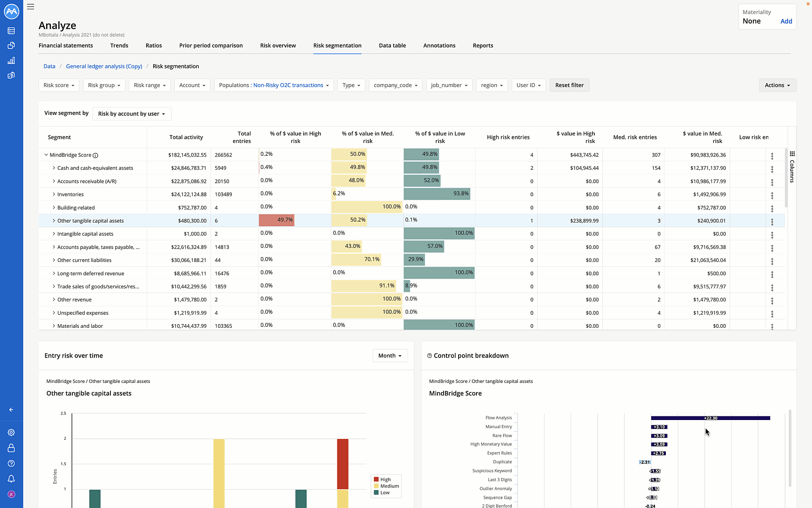Expand the Other revenue row
This screenshot has width=812, height=508.
[54, 300]
